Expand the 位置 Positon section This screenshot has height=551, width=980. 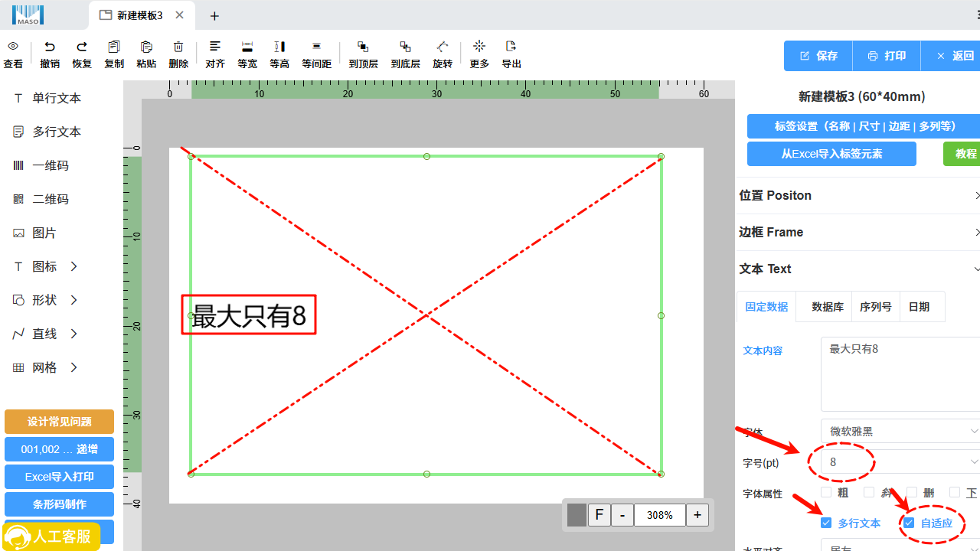(857, 195)
